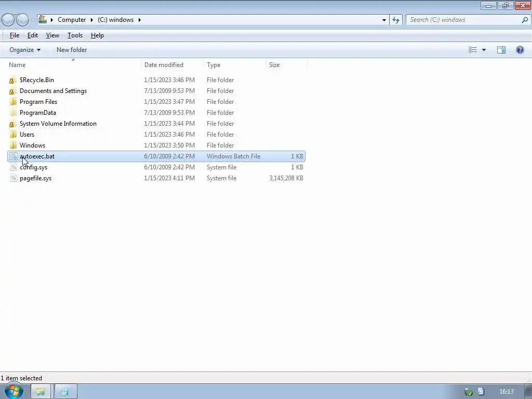This screenshot has width=532, height=399.
Task: Click the pagefile.sys file icon
Action: pyautogui.click(x=13, y=178)
